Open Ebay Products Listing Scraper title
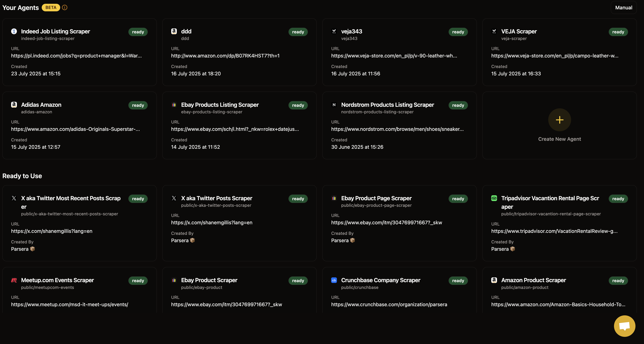 click(220, 105)
